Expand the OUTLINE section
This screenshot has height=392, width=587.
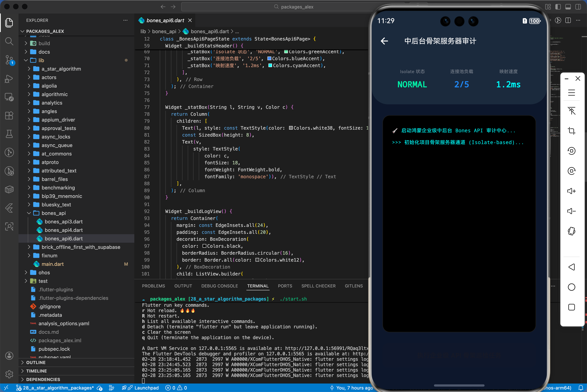coord(36,362)
